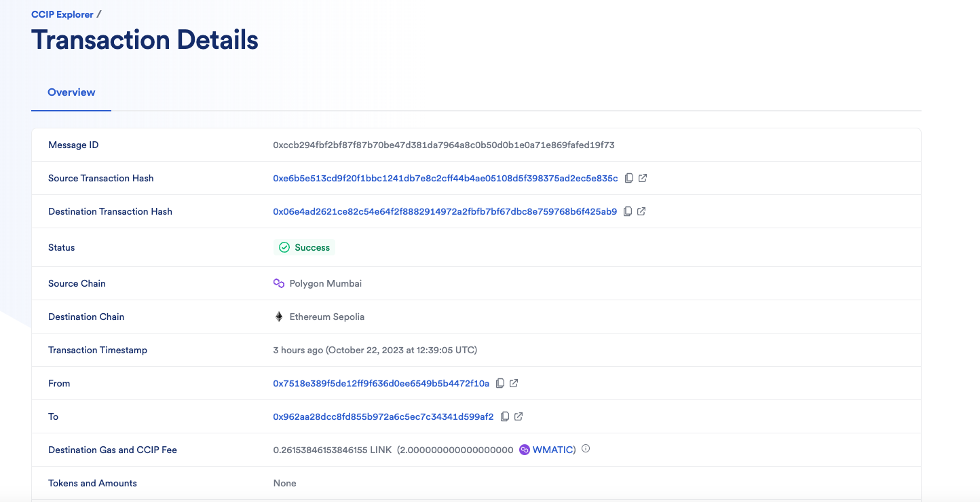Click the Polygon Mumbai chain icon

279,283
